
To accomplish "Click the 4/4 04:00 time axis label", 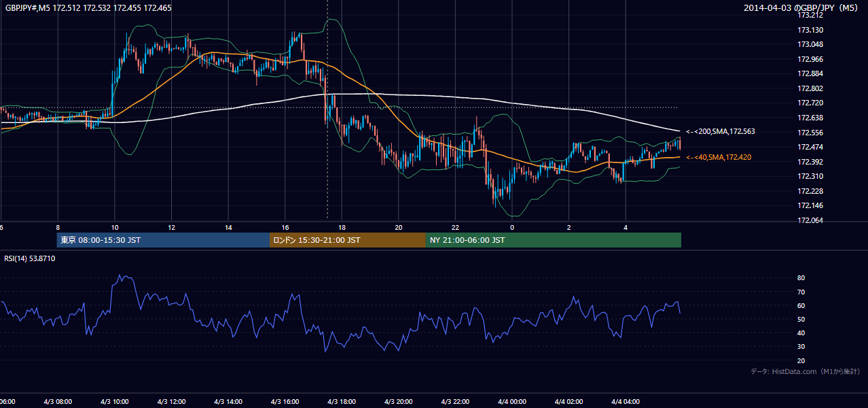I will point(626,401).
